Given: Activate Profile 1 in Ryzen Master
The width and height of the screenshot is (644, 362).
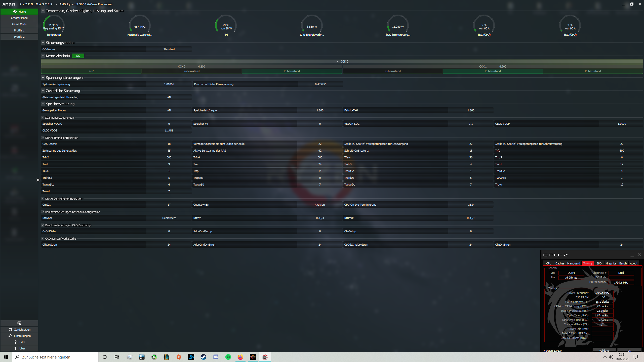Looking at the screenshot, I should coord(19,30).
